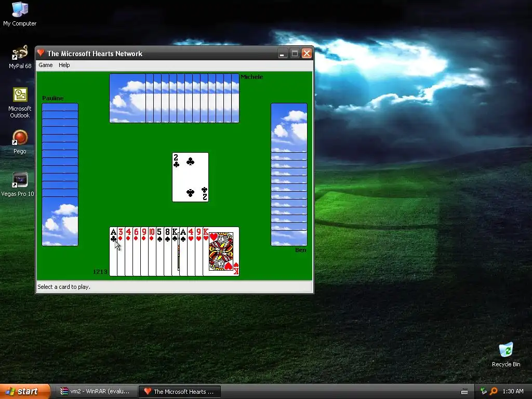This screenshot has width=532, height=399.
Task: Play the 9 of Diamonds card
Action: click(x=144, y=251)
